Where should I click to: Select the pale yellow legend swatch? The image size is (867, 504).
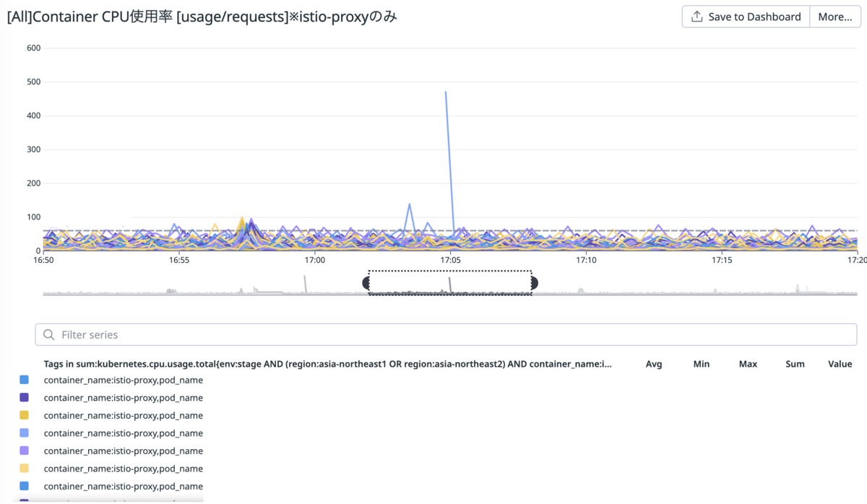[x=25, y=468]
